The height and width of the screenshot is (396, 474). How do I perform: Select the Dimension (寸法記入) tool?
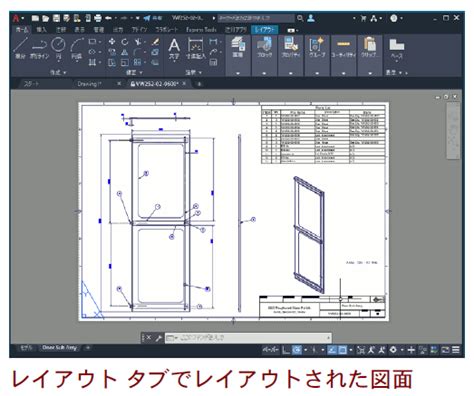click(196, 49)
